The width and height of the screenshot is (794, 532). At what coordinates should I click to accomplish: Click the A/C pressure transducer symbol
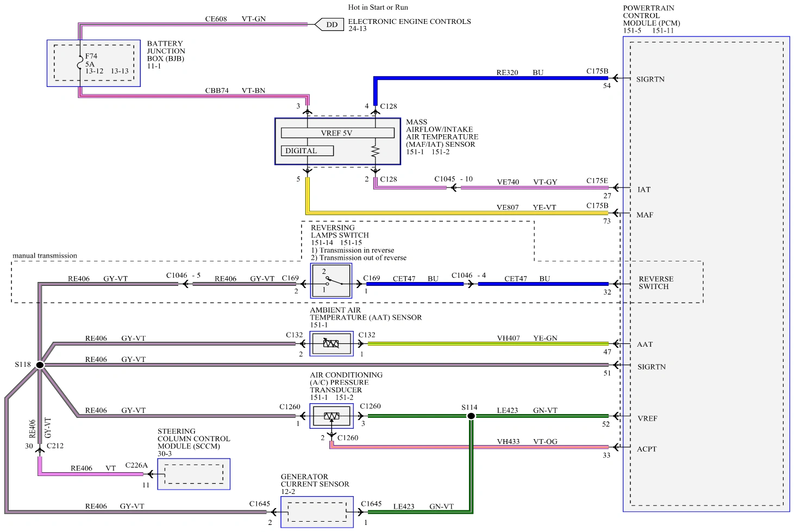point(331,416)
